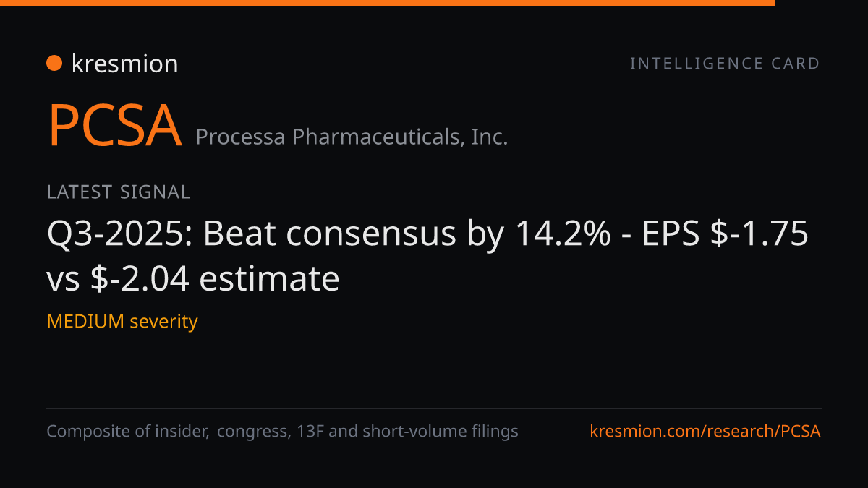
Task: Click the short-volume filings text
Action: click(x=440, y=432)
